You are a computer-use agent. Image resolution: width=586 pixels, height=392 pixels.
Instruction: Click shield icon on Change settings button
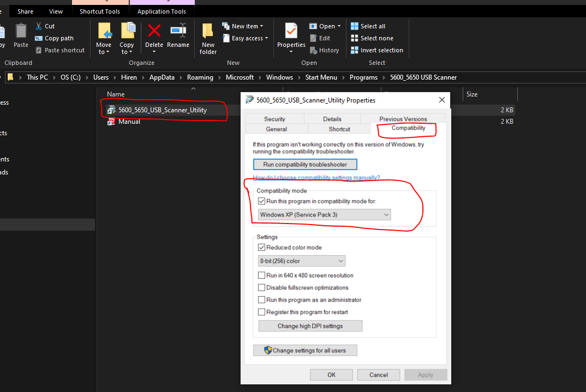pos(267,350)
